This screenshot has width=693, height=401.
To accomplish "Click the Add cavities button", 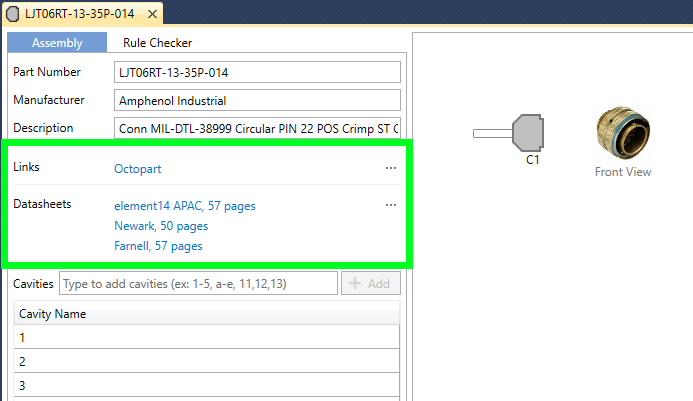I will point(371,283).
